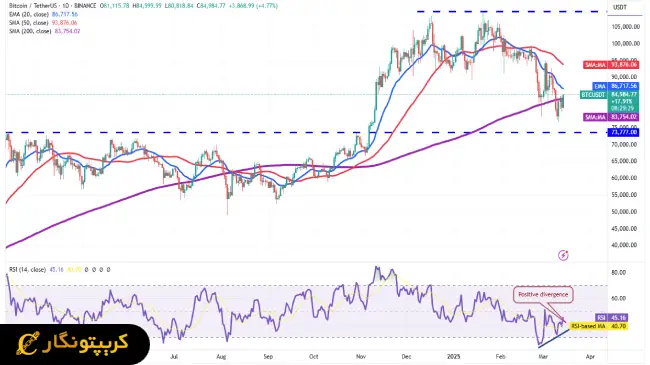Select the red SMA 93,876.06 price label

coord(611,65)
